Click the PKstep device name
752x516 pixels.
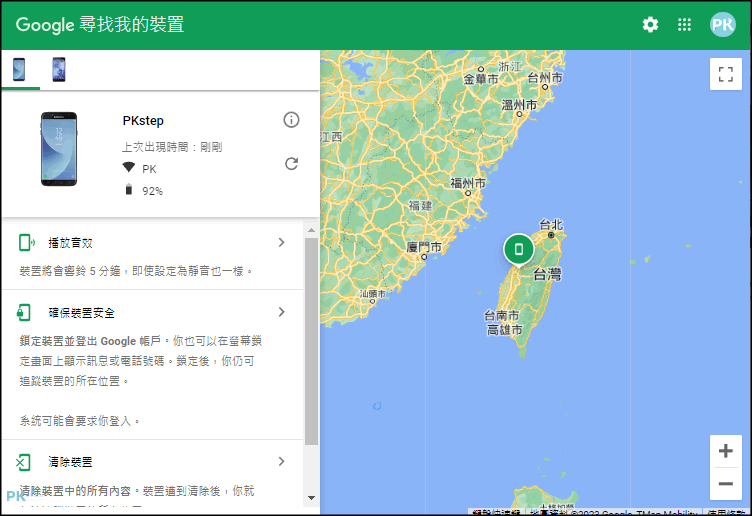point(143,121)
